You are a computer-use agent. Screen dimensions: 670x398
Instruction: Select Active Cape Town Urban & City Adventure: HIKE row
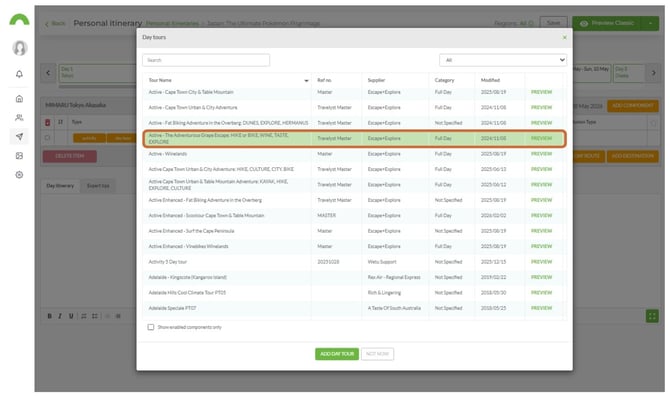[353, 169]
